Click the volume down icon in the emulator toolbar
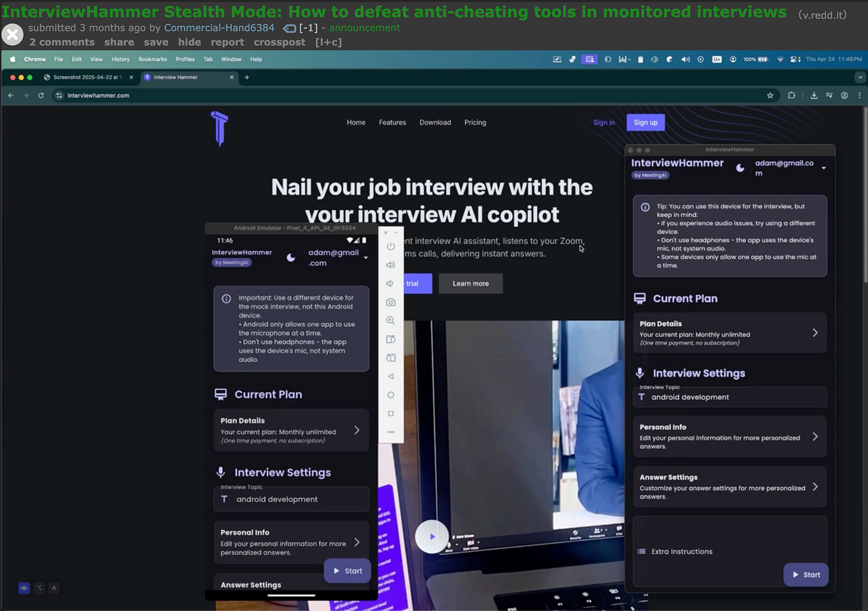 point(390,283)
